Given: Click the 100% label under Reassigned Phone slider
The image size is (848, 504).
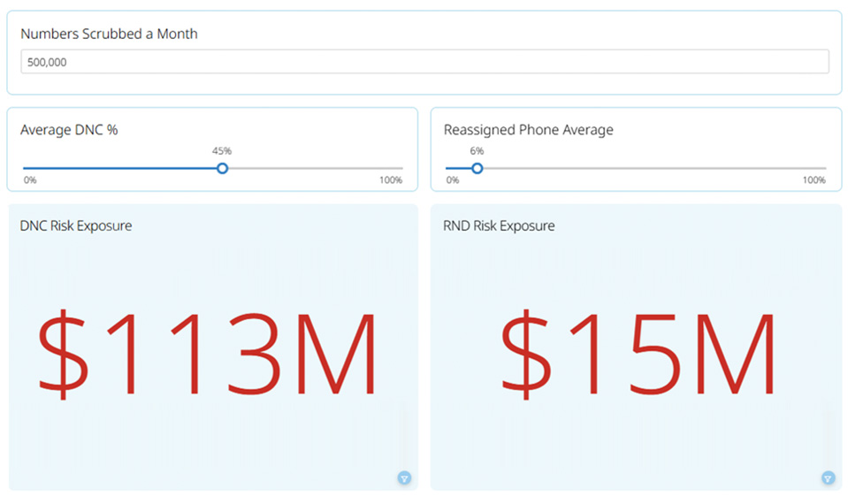Looking at the screenshot, I should (814, 180).
